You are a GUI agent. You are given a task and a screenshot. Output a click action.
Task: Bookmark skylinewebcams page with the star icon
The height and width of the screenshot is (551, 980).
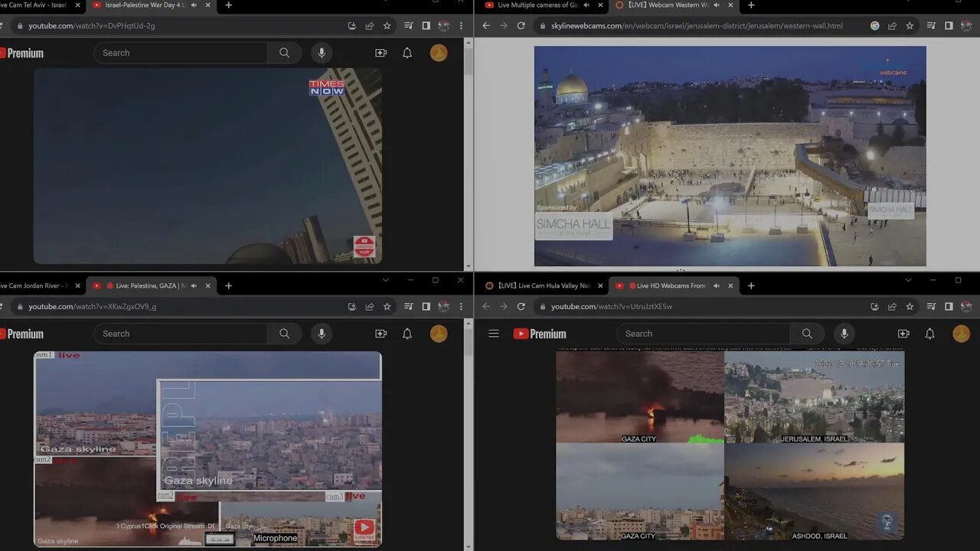click(x=910, y=25)
